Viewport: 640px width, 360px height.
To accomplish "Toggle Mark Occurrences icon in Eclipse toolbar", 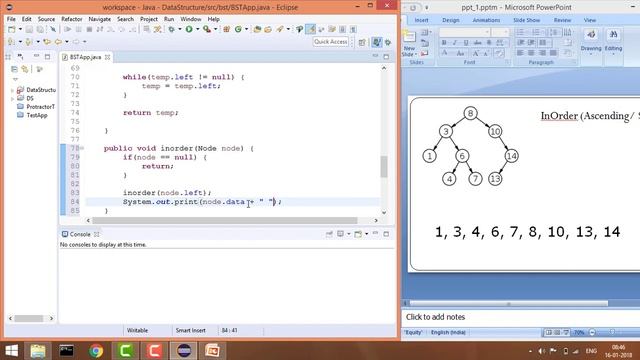I will 311,29.
